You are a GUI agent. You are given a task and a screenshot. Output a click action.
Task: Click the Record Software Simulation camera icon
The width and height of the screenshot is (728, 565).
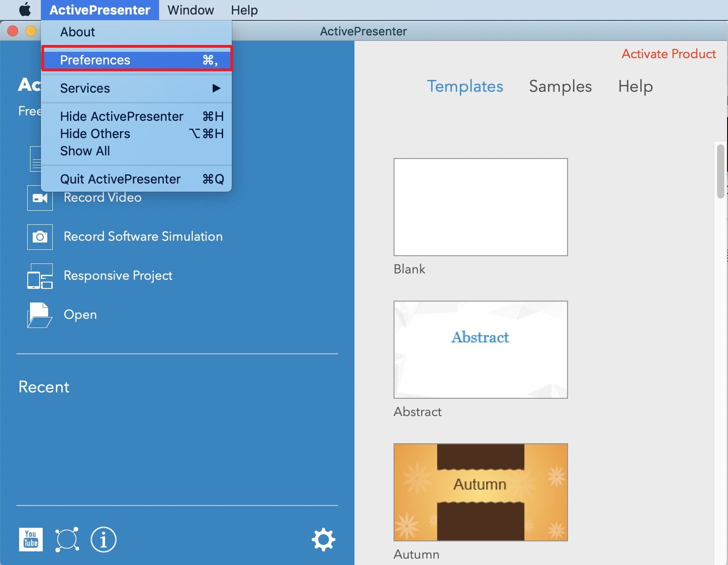[x=40, y=237]
